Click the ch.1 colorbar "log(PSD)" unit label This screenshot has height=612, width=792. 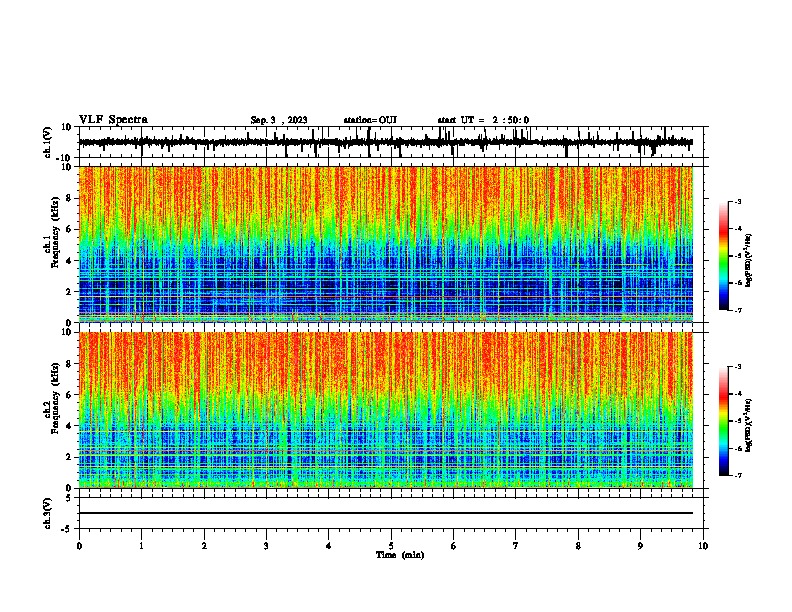tap(749, 260)
